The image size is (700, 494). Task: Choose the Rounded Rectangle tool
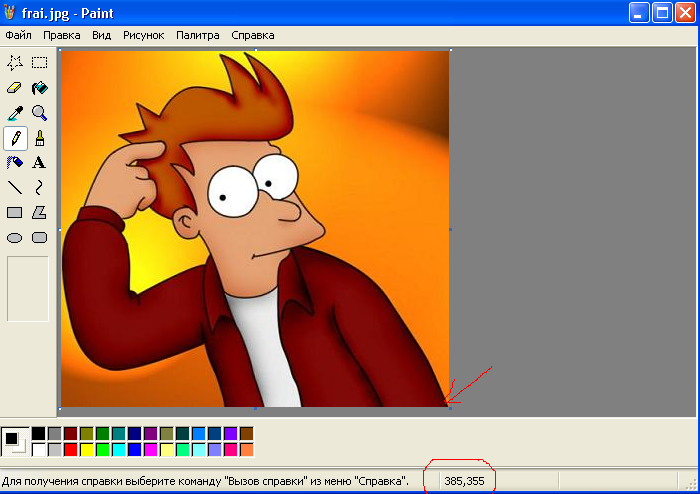40,237
